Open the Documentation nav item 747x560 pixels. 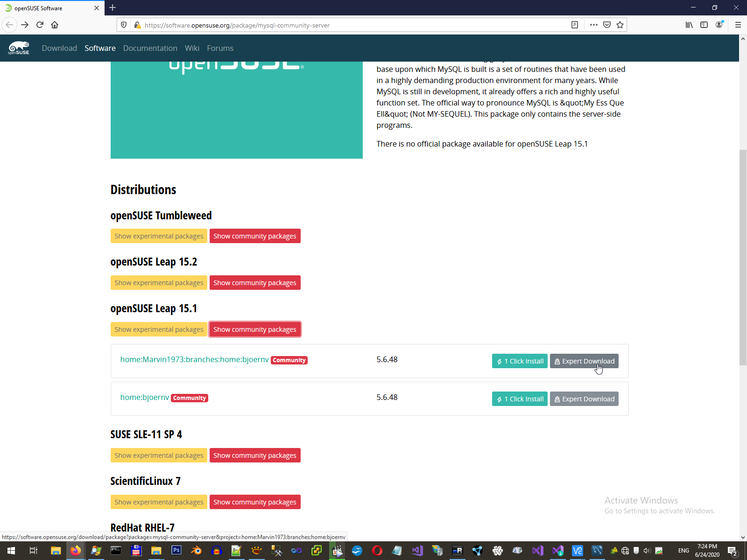(150, 48)
